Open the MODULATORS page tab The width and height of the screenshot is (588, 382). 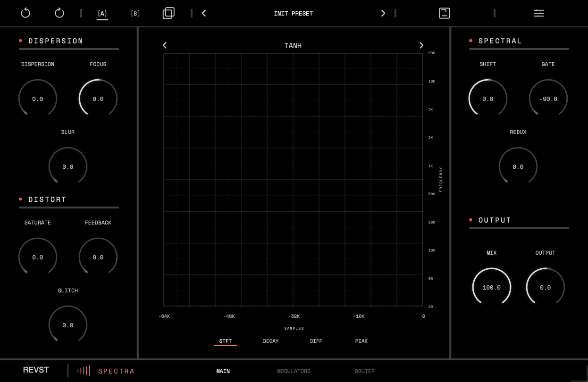tap(294, 371)
